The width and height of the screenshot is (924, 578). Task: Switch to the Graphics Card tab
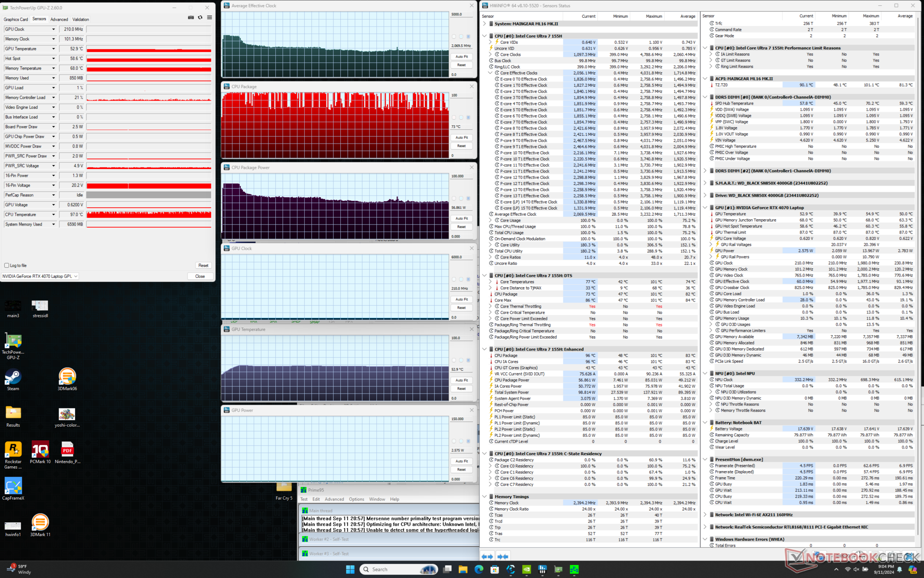tap(16, 19)
